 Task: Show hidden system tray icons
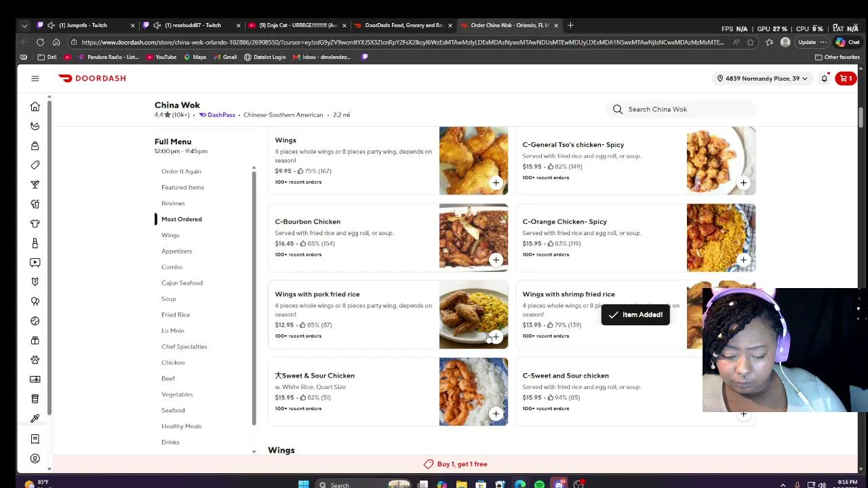[x=783, y=485]
